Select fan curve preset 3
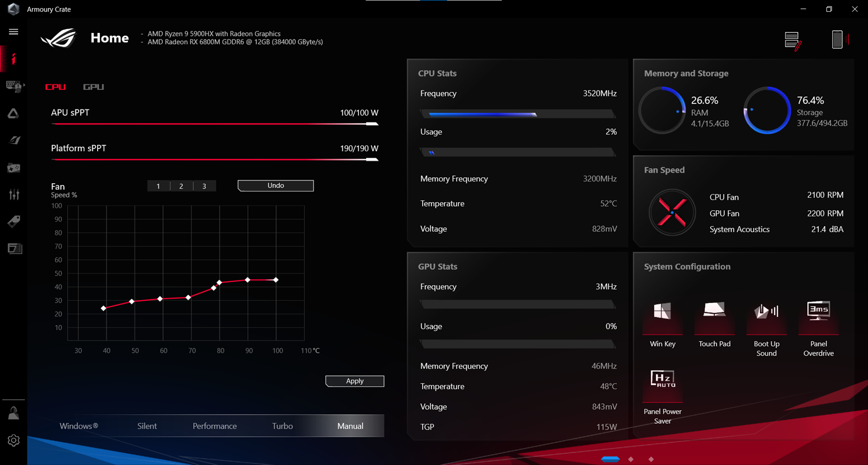This screenshot has height=465, width=868. pos(204,186)
